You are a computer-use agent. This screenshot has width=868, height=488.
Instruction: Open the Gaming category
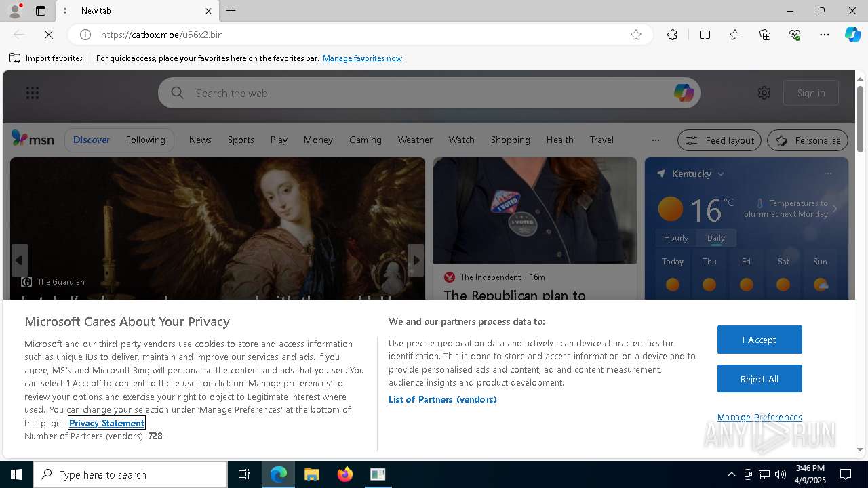366,140
